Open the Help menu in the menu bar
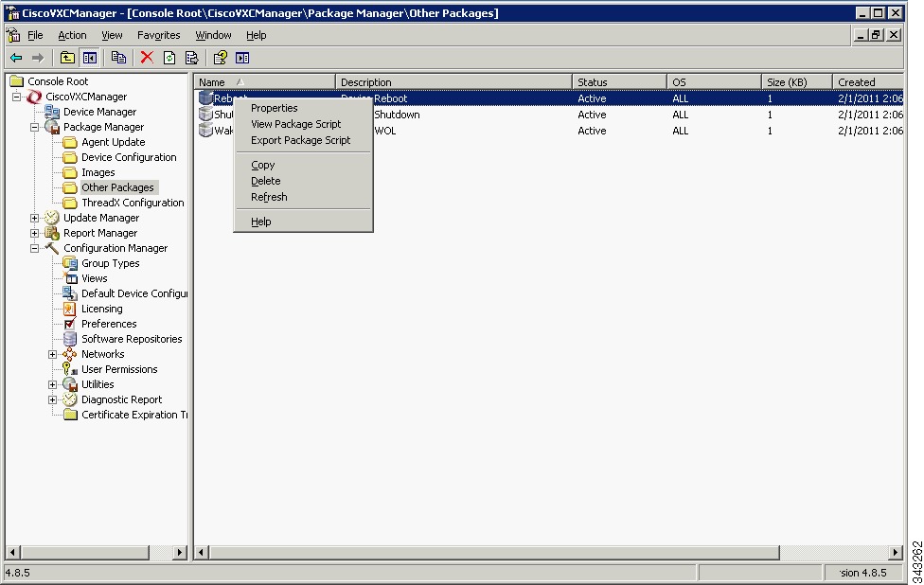 coord(257,35)
